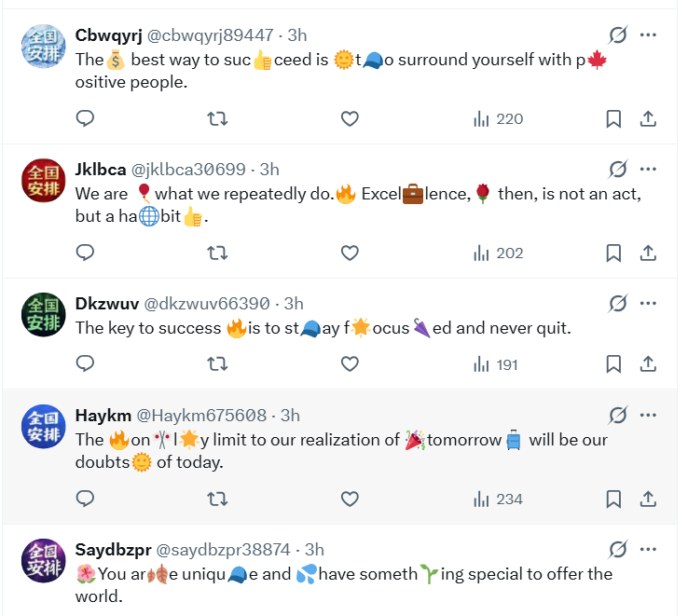The image size is (688, 616).
Task: Bookmark Jklbca's post
Action: tap(613, 253)
